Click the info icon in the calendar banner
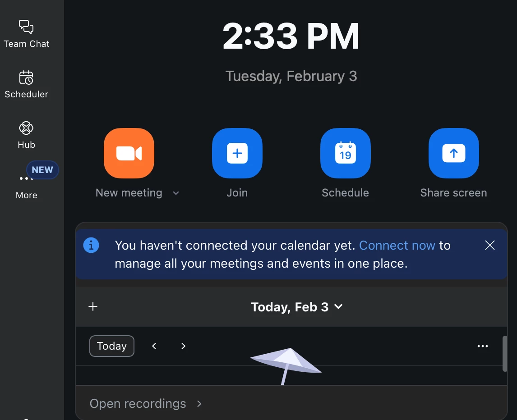 pos(91,246)
